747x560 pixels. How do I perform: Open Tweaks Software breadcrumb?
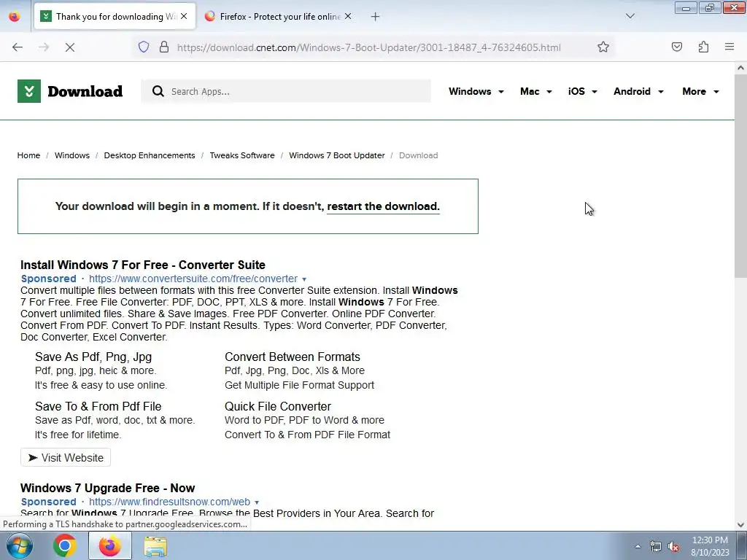tap(242, 155)
